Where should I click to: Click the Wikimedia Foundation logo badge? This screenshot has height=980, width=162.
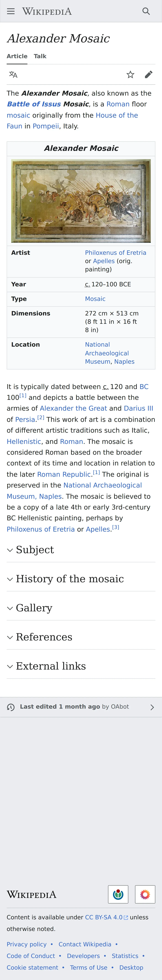coord(118,894)
